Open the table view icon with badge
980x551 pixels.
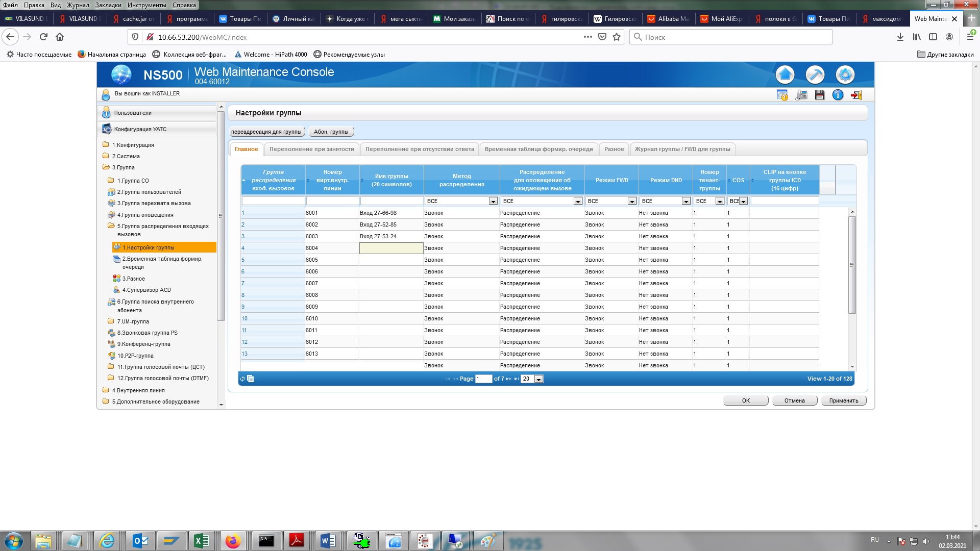[x=782, y=95]
